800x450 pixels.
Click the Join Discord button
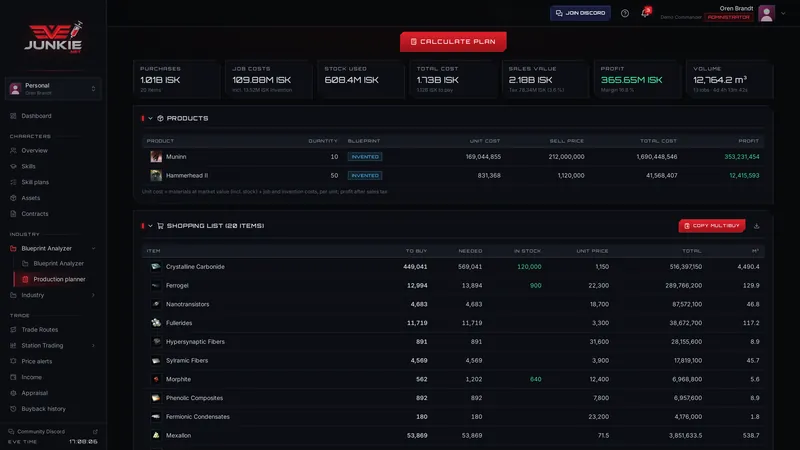pyautogui.click(x=580, y=13)
